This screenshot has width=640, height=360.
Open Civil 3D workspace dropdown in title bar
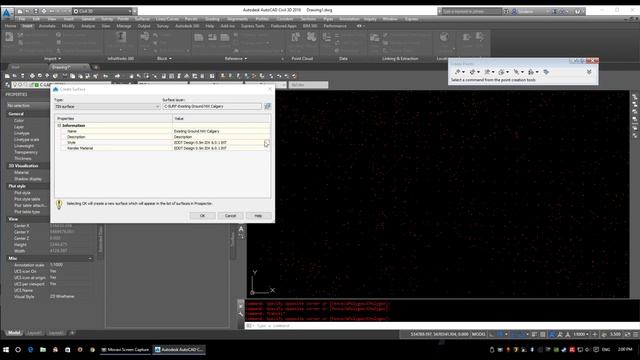(103, 11)
